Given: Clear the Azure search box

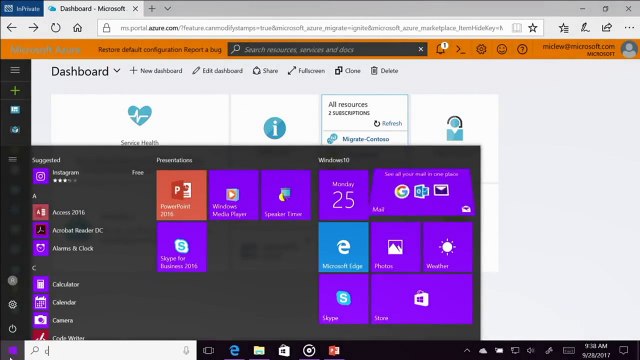Looking at the screenshot, I should coord(421,49).
